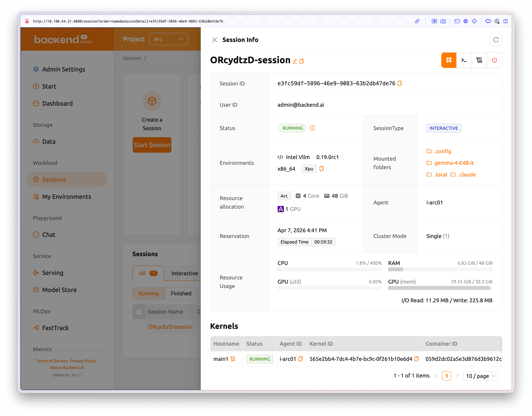Open the gemma-4-E4B-it mounted folder
This screenshot has height=416, width=532.
[450, 163]
